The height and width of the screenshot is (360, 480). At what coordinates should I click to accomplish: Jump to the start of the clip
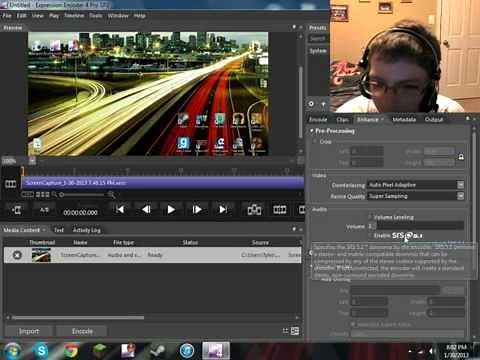tap(120, 210)
